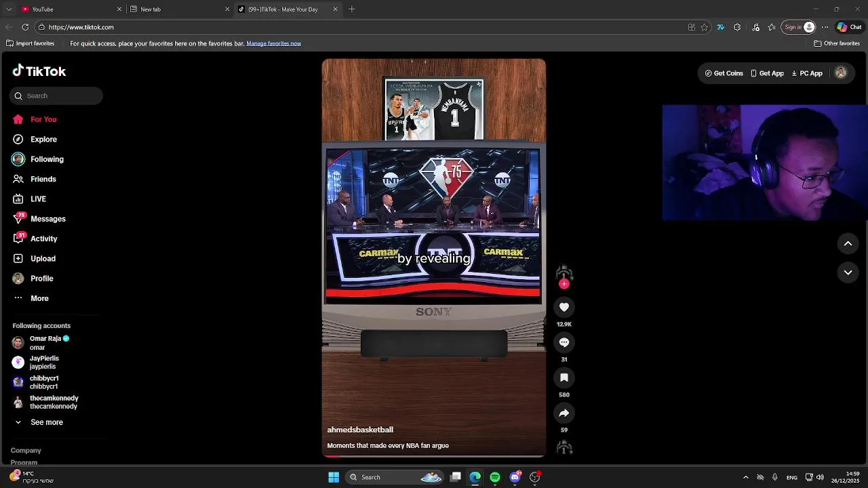Open the Explore page

[43, 139]
